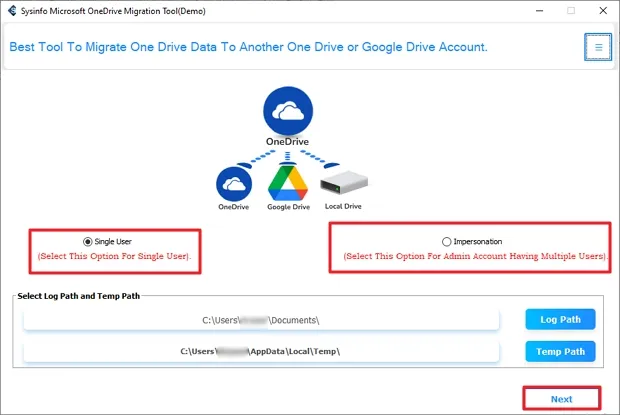Choose the Single User radio button
The image size is (620, 415).
[87, 241]
